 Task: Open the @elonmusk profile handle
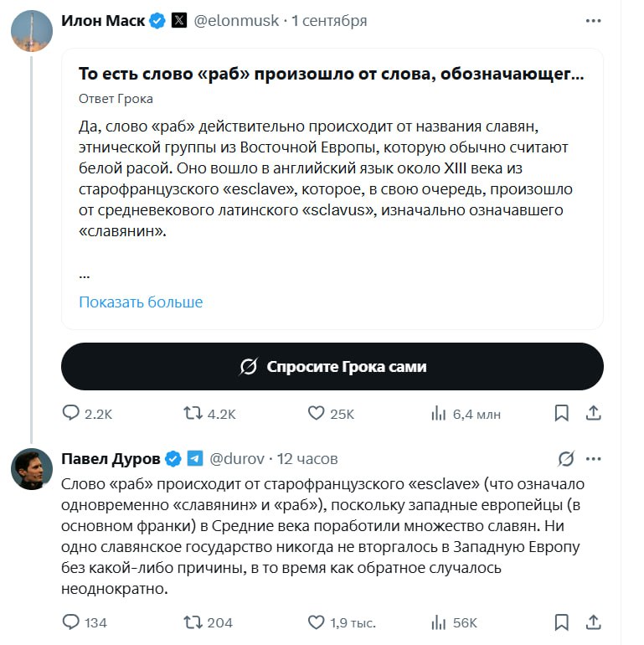pos(236,21)
